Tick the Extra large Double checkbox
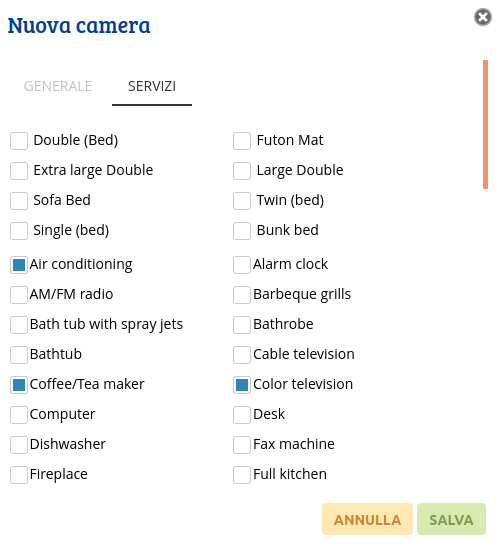The height and width of the screenshot is (547, 497). [x=19, y=171]
